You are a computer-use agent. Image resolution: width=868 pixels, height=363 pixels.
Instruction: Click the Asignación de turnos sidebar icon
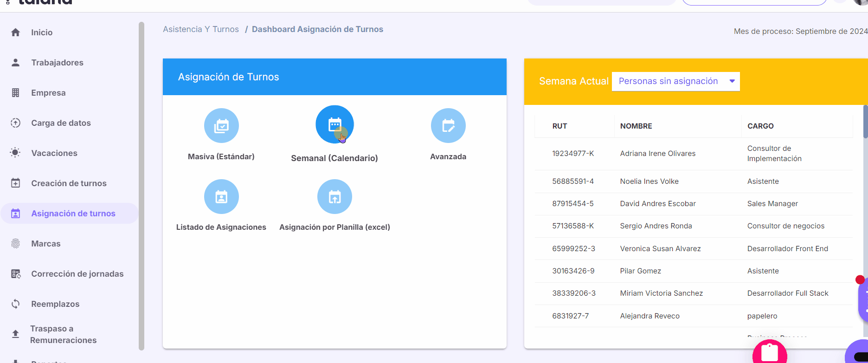[x=15, y=214]
